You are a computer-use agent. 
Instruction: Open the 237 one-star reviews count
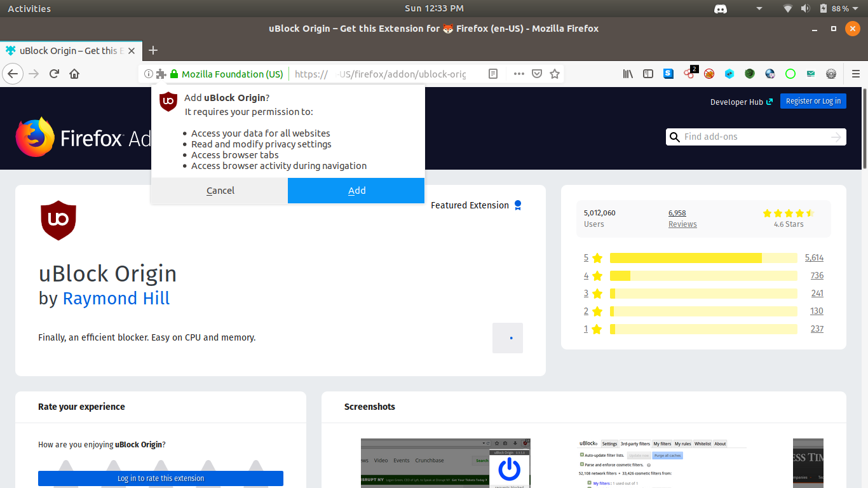817,329
